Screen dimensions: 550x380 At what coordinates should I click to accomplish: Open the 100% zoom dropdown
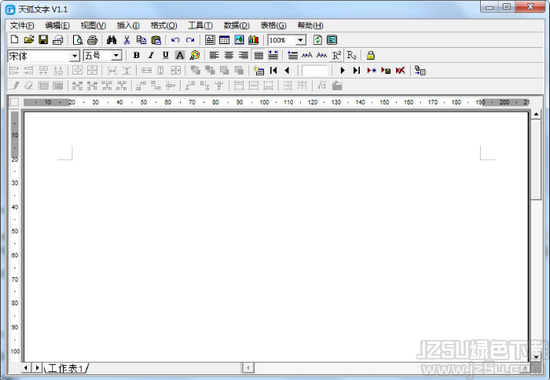click(300, 40)
